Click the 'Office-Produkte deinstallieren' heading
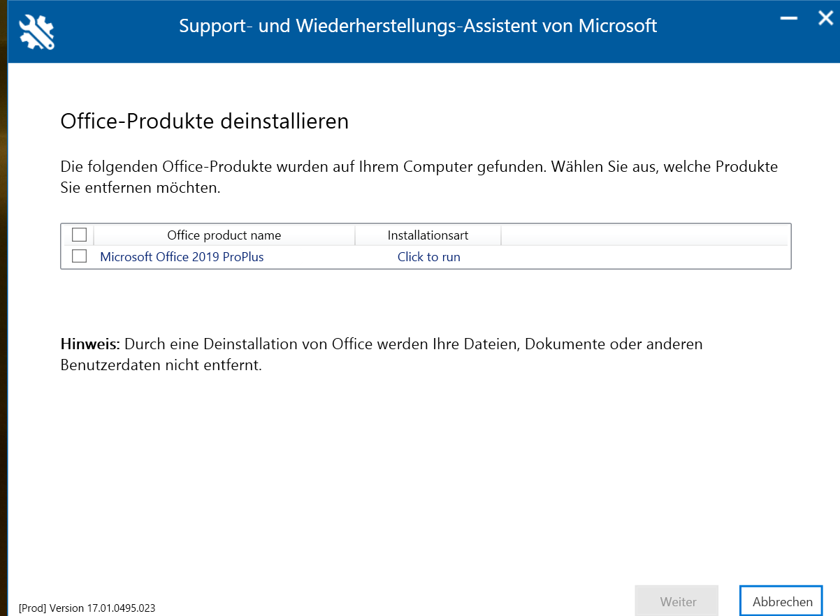 click(205, 122)
